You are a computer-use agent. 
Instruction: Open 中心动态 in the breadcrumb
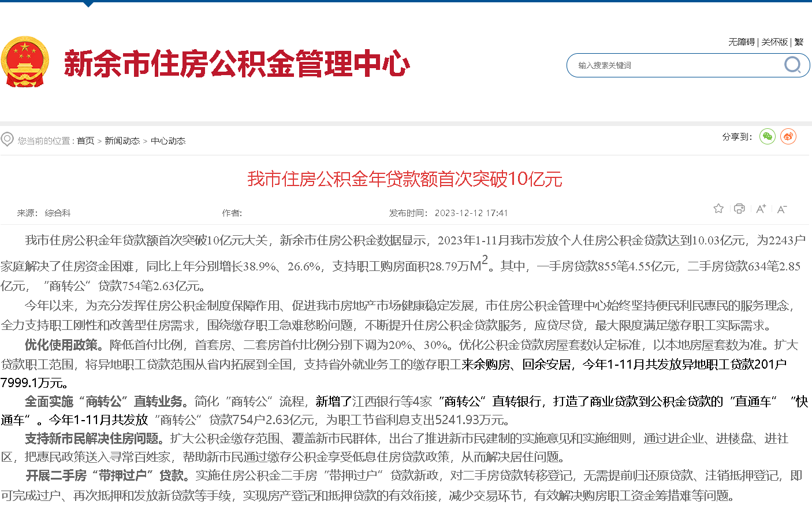click(168, 141)
